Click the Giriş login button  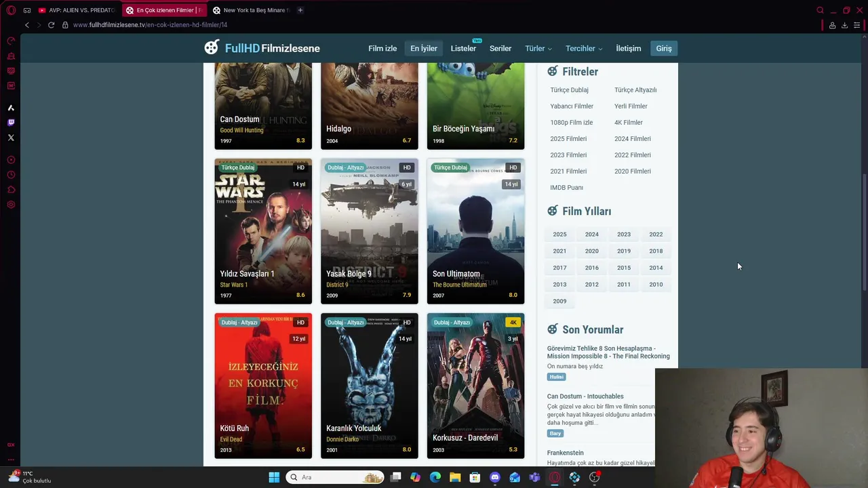pyautogui.click(x=664, y=48)
